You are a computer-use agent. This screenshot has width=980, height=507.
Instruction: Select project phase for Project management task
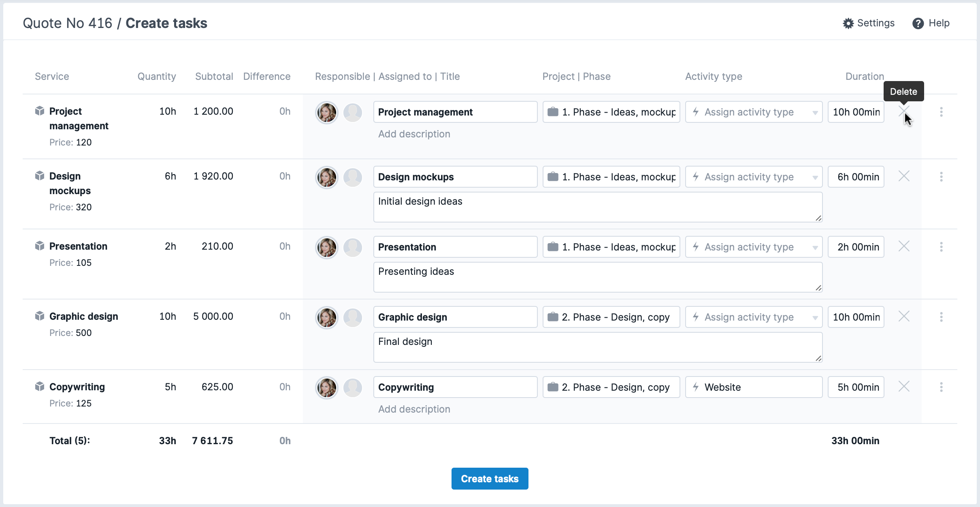click(x=611, y=112)
